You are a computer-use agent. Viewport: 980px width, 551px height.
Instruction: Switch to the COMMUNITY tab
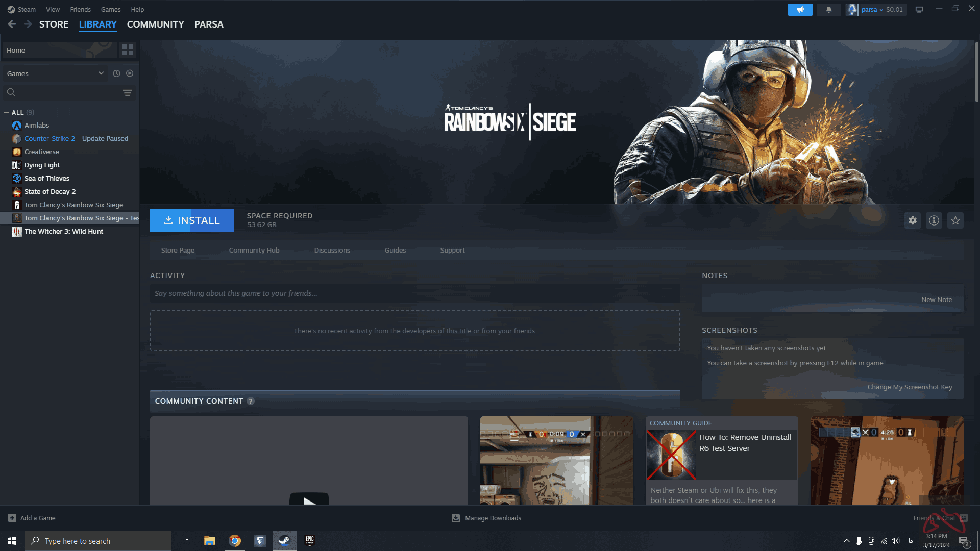pyautogui.click(x=155, y=24)
